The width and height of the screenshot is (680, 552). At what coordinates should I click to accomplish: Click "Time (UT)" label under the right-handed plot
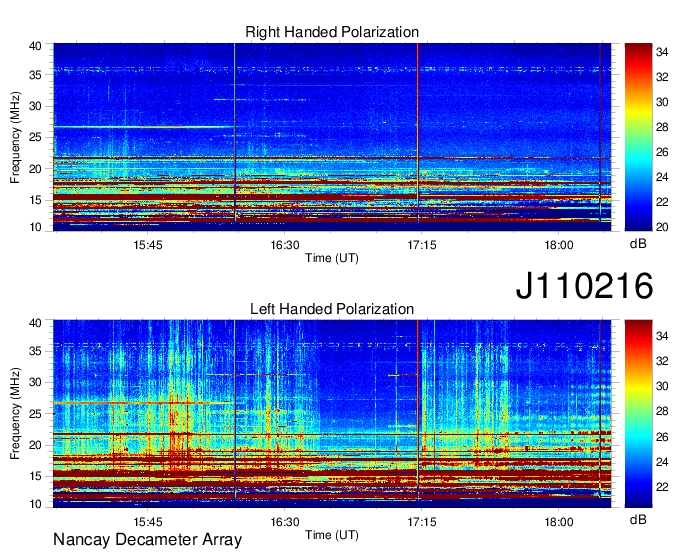(332, 258)
